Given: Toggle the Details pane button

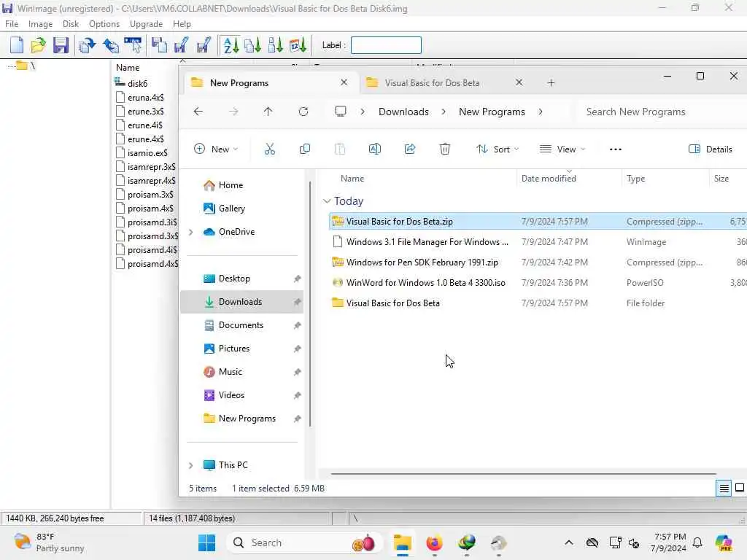Looking at the screenshot, I should (x=711, y=149).
